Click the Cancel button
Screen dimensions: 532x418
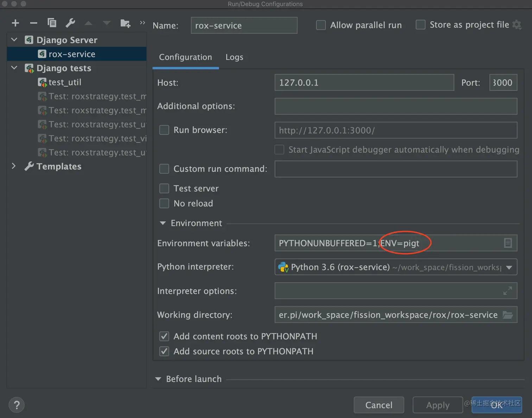point(379,405)
